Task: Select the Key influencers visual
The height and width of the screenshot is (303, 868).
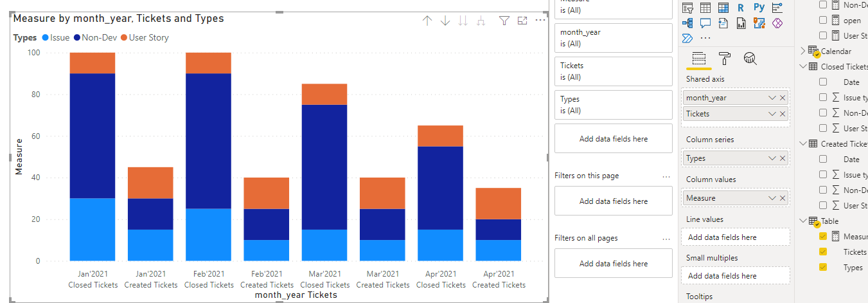Action: point(777,8)
